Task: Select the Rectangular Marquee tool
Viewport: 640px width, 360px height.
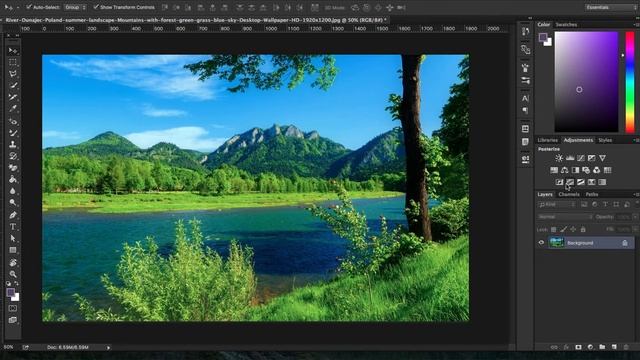Action: coord(13,62)
